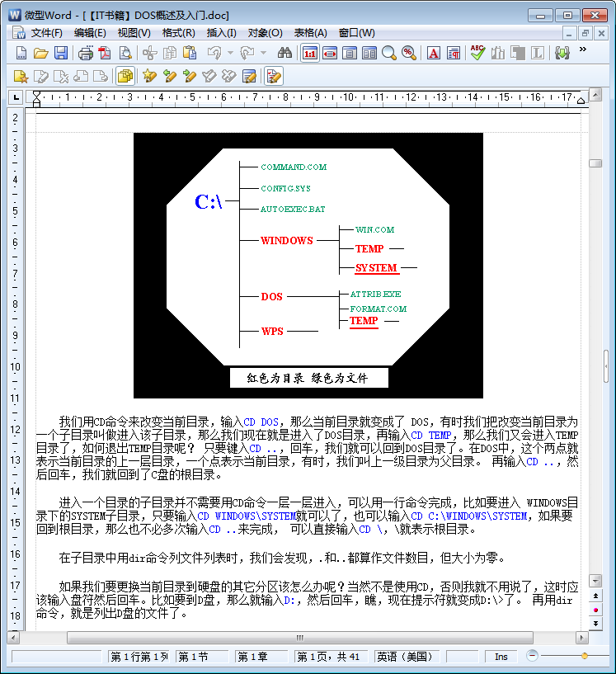Save document using the floppy disk icon
Image resolution: width=616 pixels, height=674 pixels.
(61, 53)
